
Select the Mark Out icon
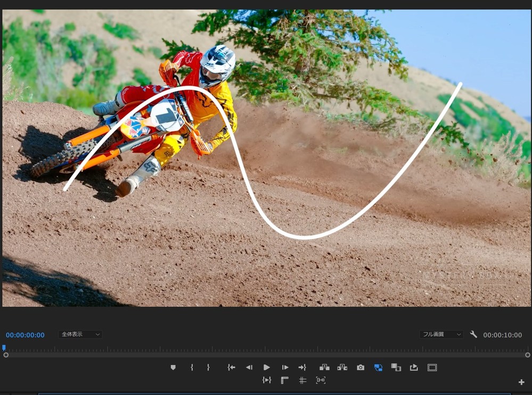208,367
